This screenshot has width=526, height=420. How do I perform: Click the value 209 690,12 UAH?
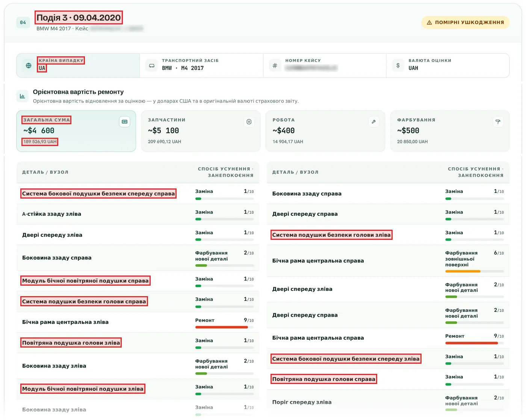165,142
